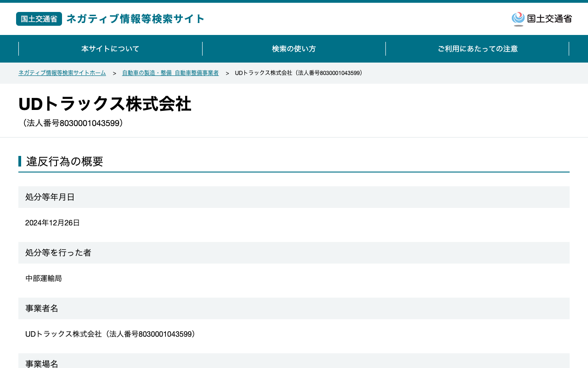Click the 中部運輸局 value text

pos(44,278)
